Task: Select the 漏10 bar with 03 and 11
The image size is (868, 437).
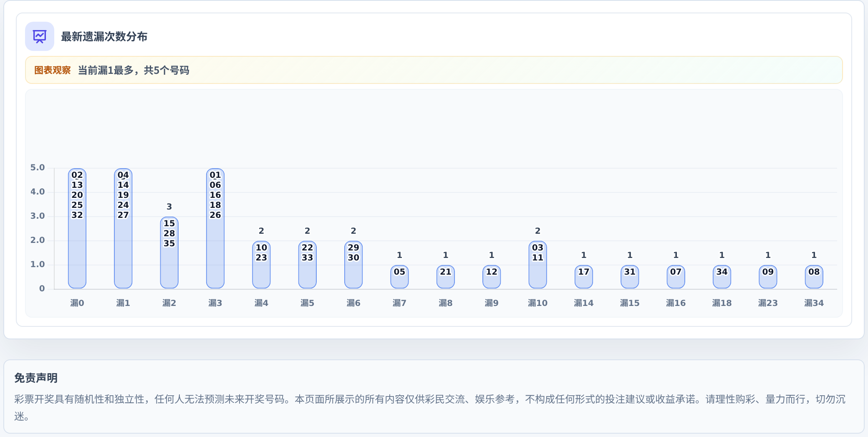Action: [537, 265]
